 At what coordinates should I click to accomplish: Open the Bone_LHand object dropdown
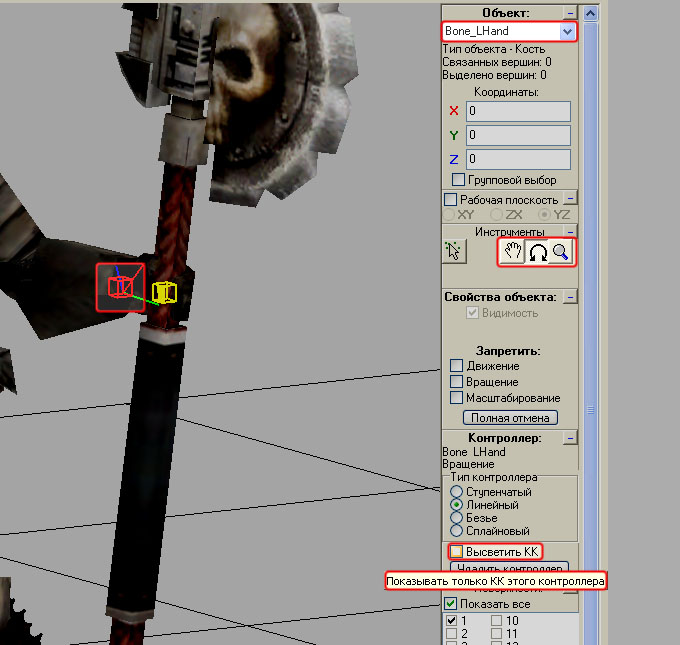point(567,31)
